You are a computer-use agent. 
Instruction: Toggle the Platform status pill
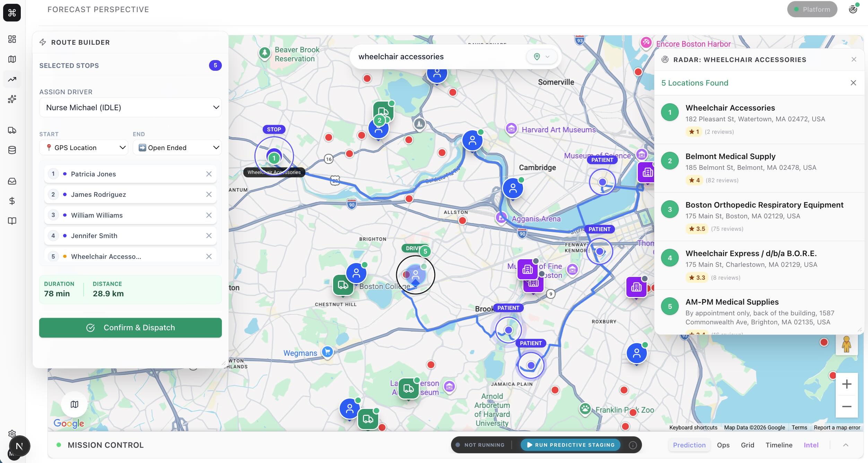click(x=812, y=9)
